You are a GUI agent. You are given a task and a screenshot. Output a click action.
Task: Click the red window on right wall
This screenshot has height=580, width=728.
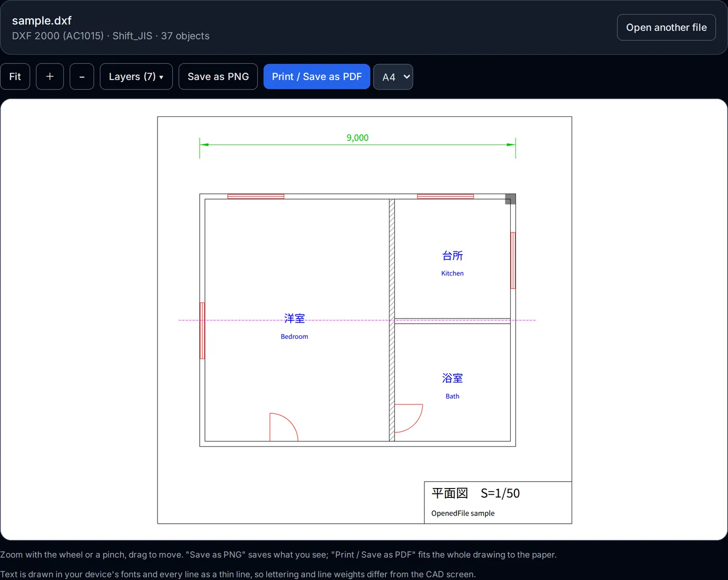[513, 260]
